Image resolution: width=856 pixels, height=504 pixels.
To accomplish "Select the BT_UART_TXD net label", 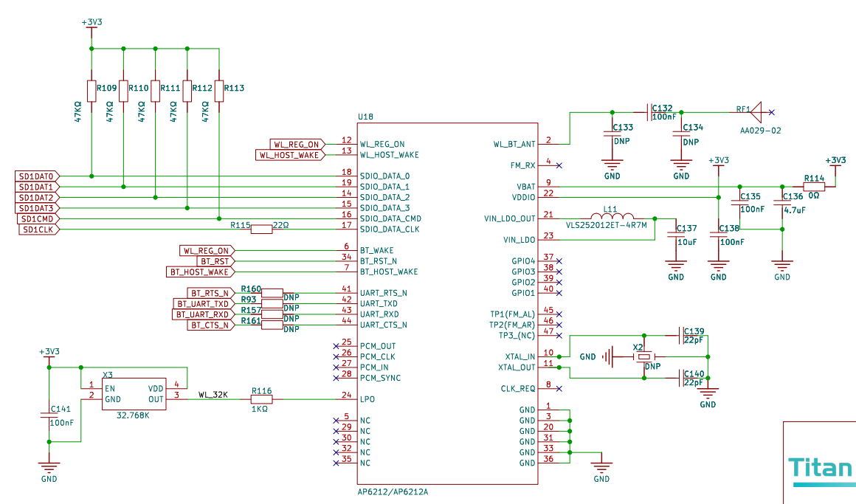I will click(202, 303).
